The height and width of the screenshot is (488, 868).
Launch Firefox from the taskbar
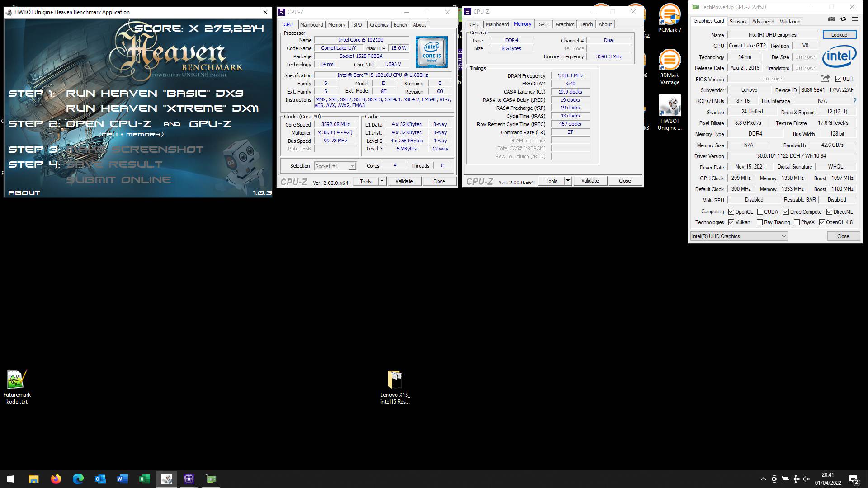pos(56,479)
